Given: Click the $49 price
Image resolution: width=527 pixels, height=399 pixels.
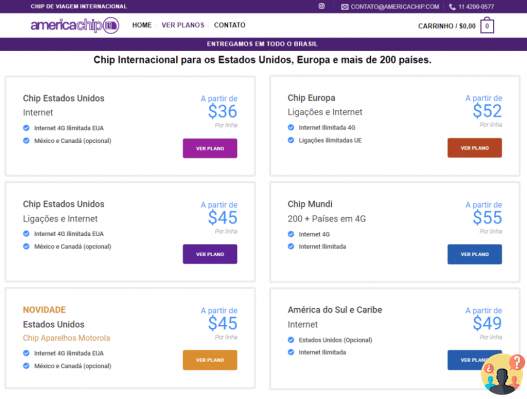Looking at the screenshot, I should click(487, 323).
